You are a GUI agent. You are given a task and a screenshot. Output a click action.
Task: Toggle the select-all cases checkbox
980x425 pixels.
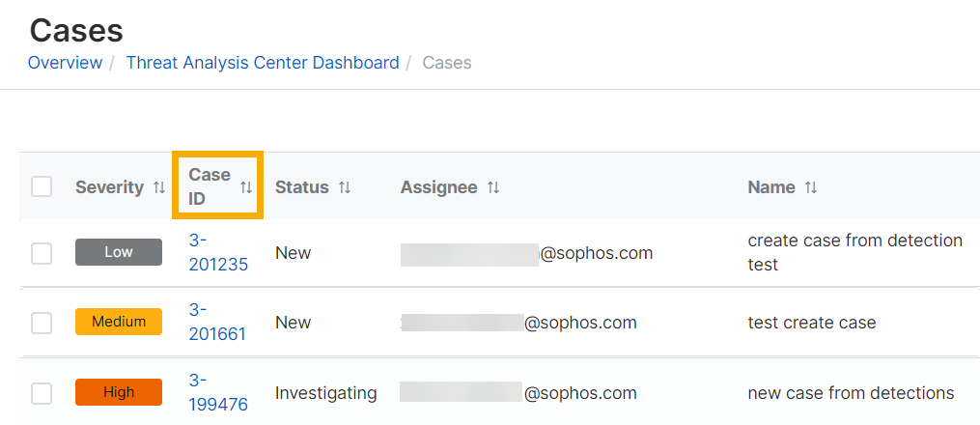[x=42, y=186]
